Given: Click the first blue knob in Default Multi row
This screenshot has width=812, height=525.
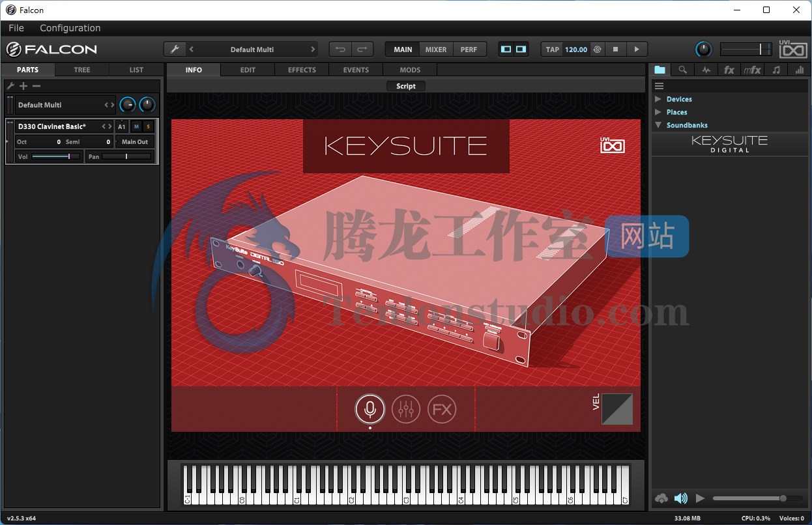Looking at the screenshot, I should click(128, 104).
